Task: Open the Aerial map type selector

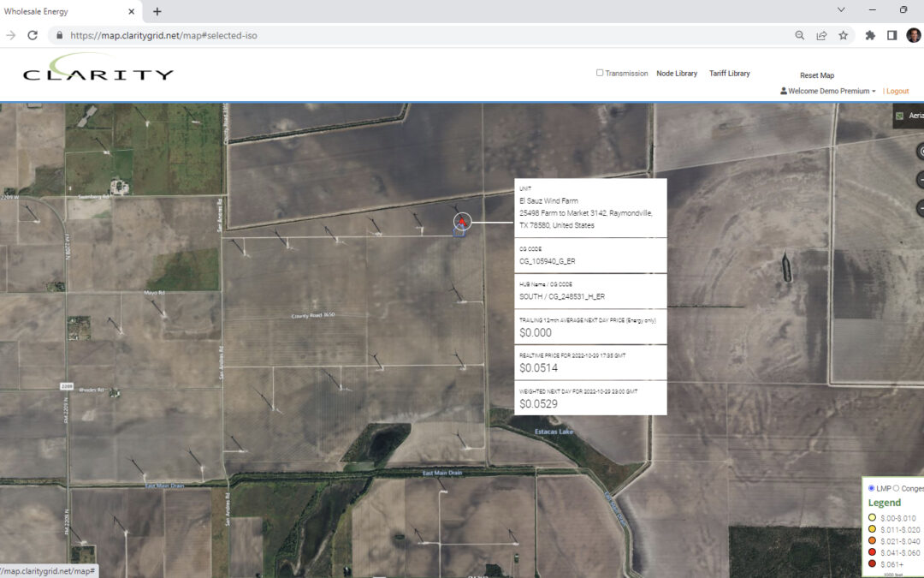Action: (x=909, y=116)
